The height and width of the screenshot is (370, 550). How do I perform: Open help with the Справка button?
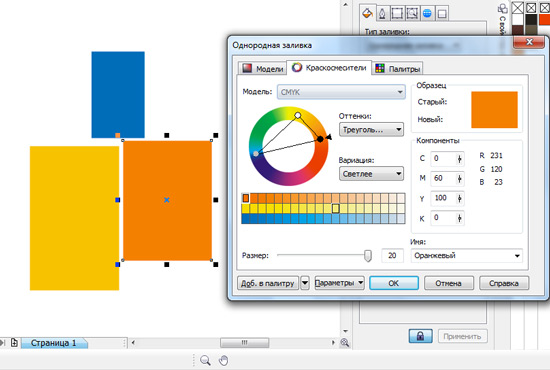(504, 283)
